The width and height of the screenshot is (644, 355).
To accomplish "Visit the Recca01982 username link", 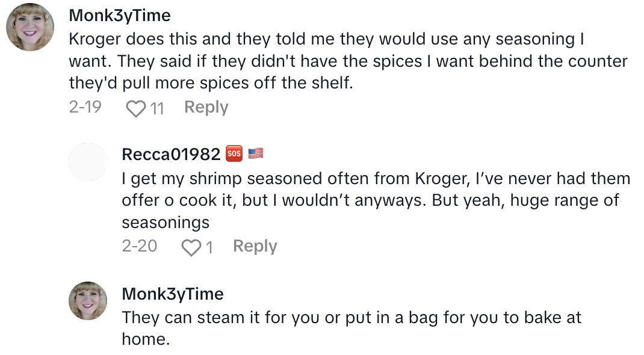I will click(171, 154).
